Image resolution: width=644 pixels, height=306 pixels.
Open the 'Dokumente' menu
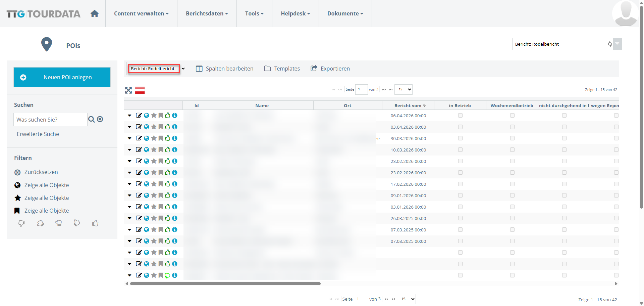(x=345, y=13)
